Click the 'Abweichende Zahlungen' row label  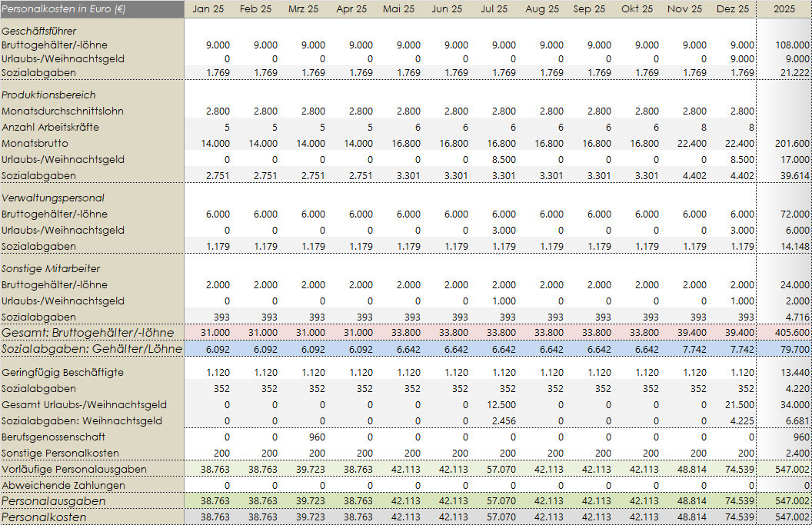63,484
